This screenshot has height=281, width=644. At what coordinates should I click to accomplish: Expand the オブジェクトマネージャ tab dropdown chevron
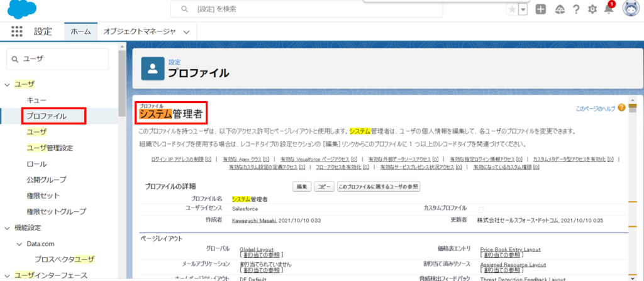point(186,31)
